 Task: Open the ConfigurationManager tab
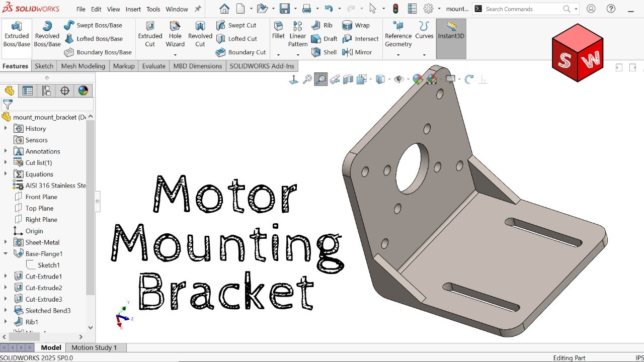click(46, 90)
